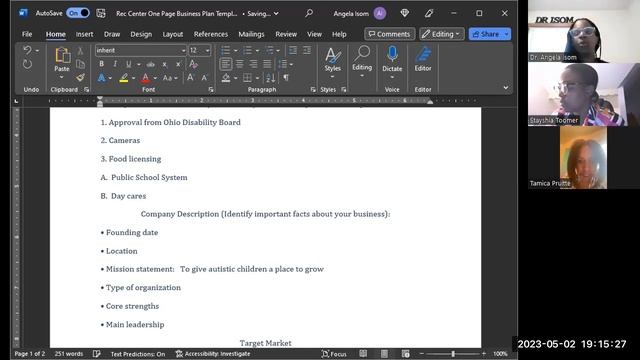Apply subscript formatting
This screenshot has height=360, width=640.
point(164,64)
